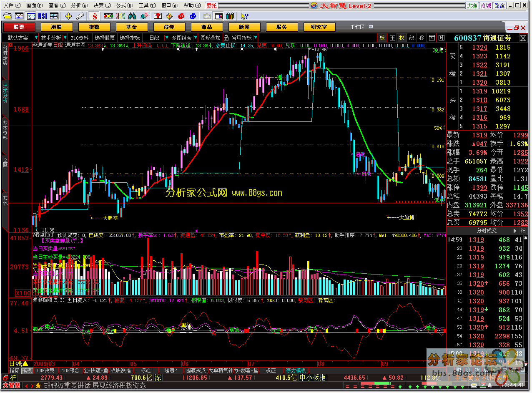Toggle the 权 rights adjustment button
Viewport: 532px width, 393px height.
tap(402, 38)
